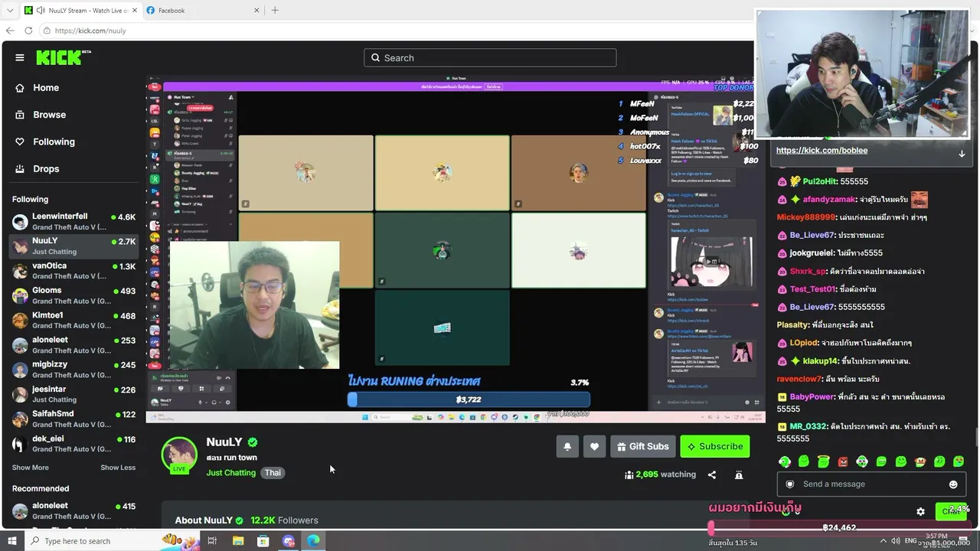Subscribe to NuuLY with the green button
The image size is (980, 551).
click(x=715, y=447)
